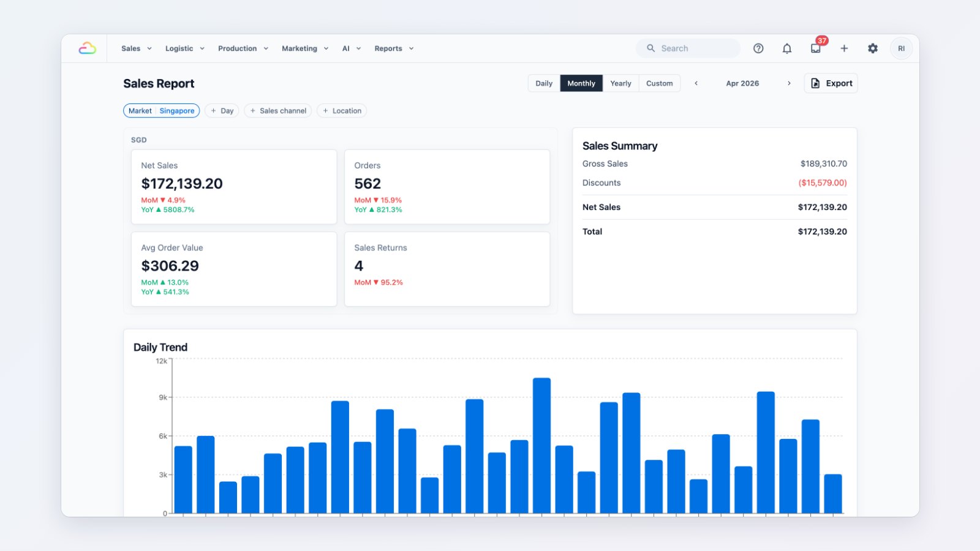Click the Net Sales card value $172,139.20
Screen dimensions: 980x551
182,184
